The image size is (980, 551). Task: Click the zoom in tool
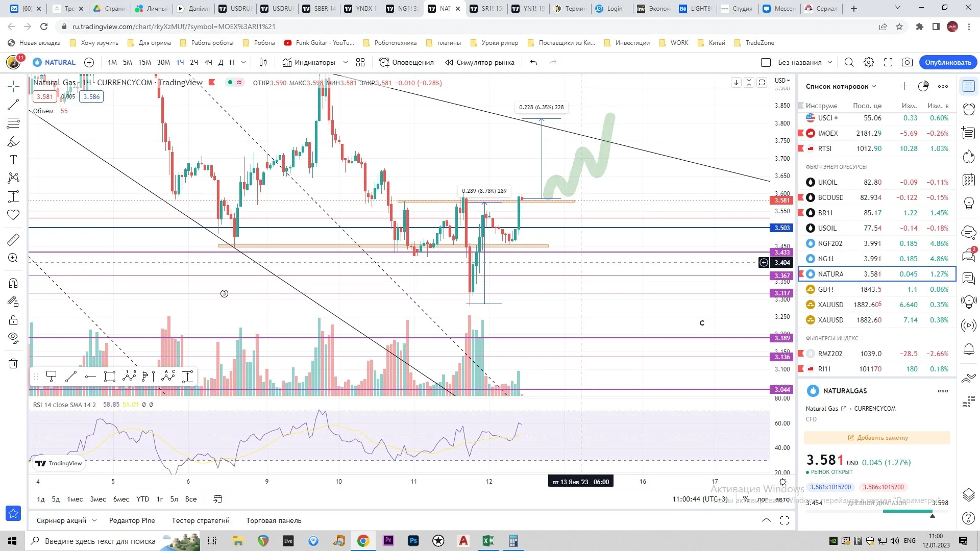tap(13, 258)
